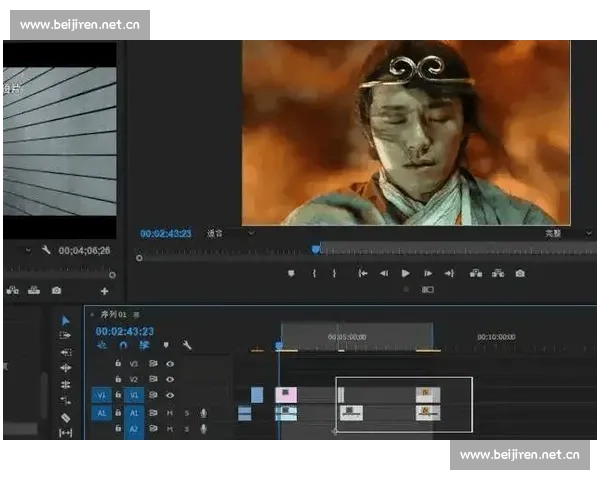
Task: Toggle sync lock on track A1
Action: tap(153, 413)
